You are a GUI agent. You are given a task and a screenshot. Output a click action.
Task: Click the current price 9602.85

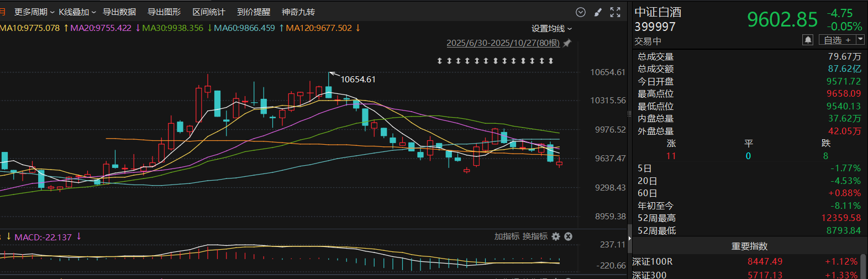click(782, 20)
